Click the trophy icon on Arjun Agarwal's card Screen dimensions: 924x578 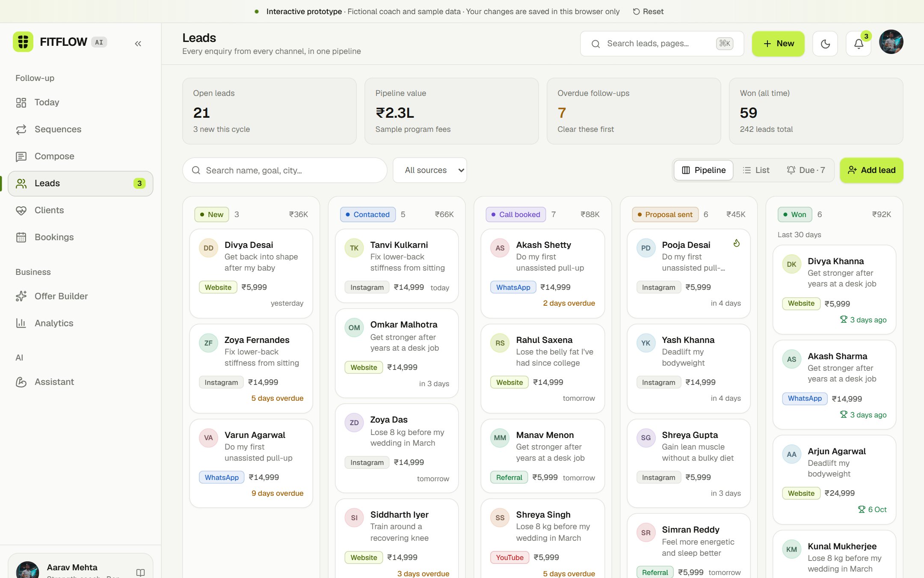pos(862,509)
